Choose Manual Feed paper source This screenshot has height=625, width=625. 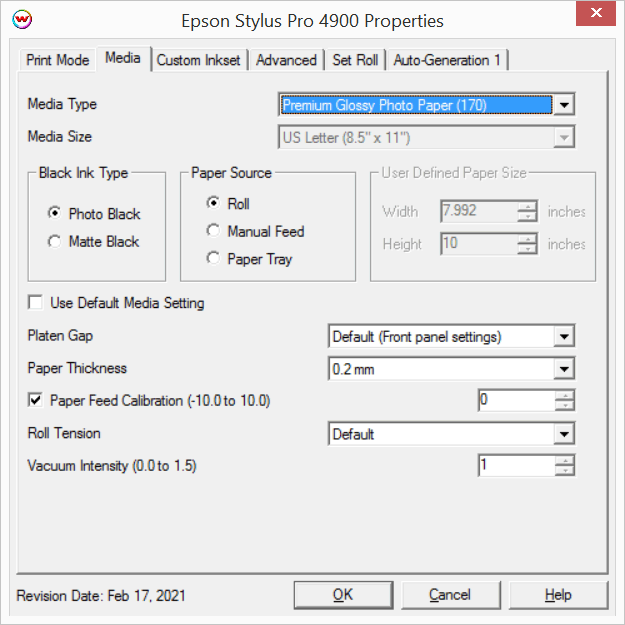click(212, 231)
